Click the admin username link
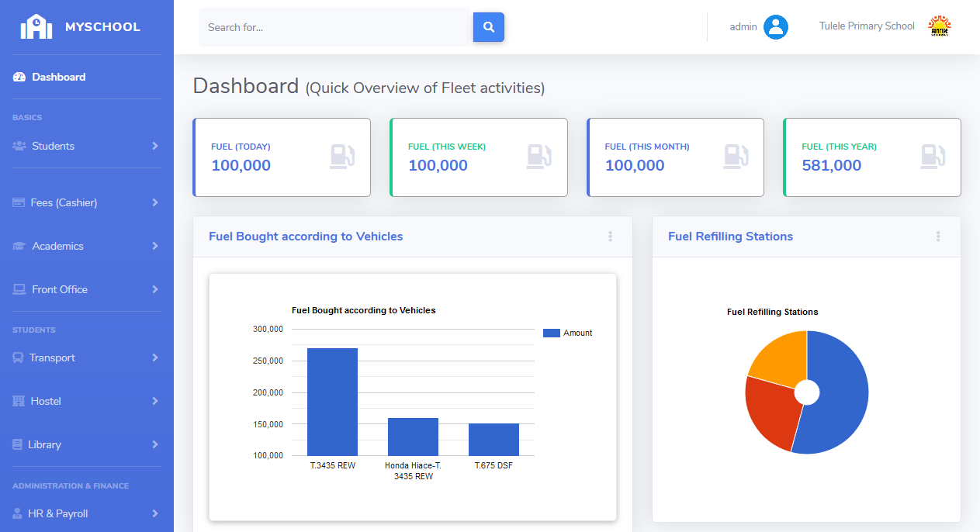Screen dimensions: 980x532 tap(743, 27)
